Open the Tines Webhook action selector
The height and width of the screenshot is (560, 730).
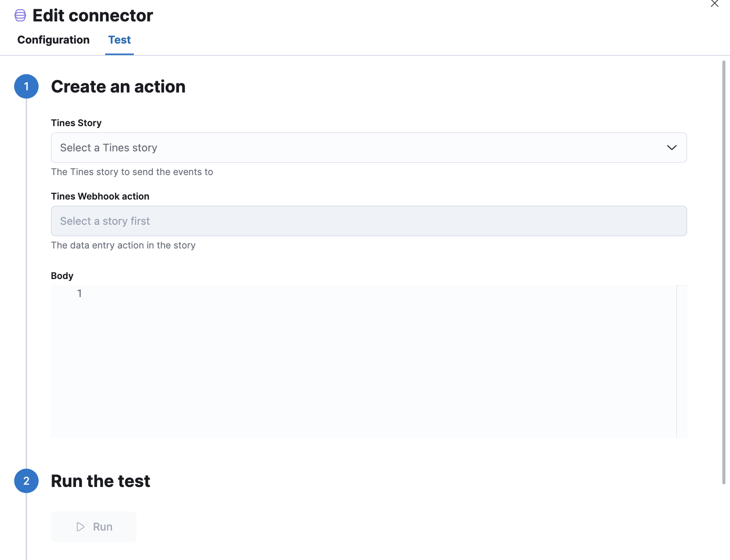coord(369,221)
